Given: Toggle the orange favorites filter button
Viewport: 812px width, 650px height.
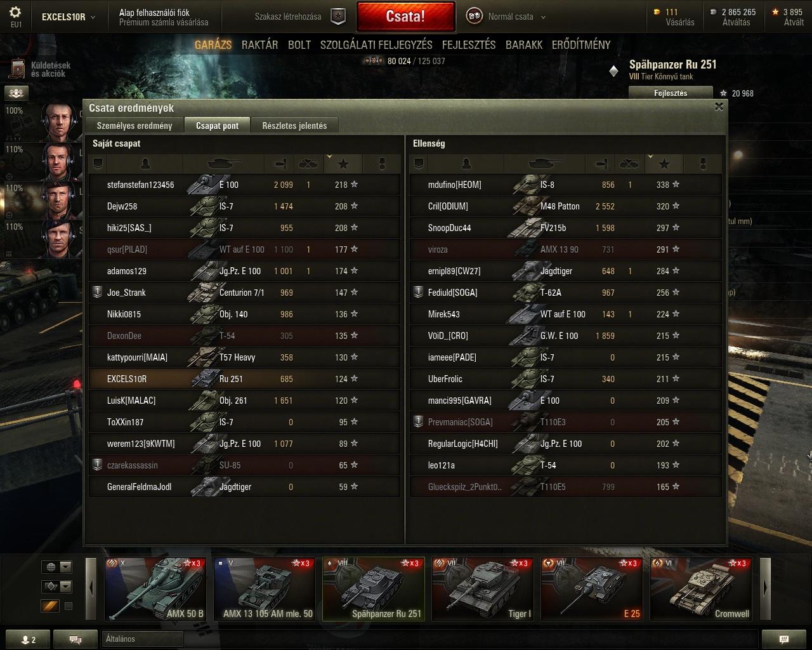Looking at the screenshot, I should (x=50, y=606).
